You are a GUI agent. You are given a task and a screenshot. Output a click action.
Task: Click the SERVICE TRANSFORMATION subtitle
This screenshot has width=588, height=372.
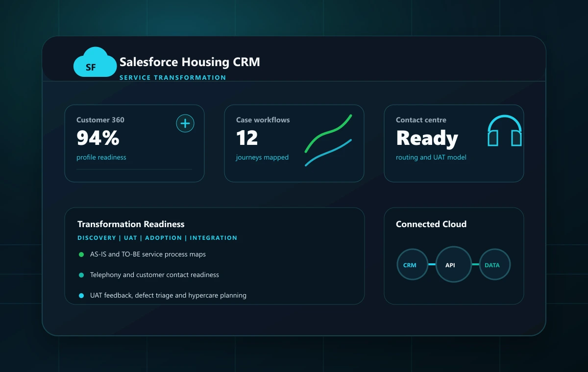coord(173,77)
